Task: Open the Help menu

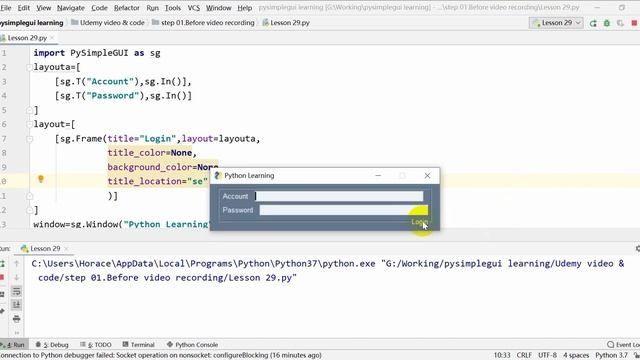Action: coord(244,8)
